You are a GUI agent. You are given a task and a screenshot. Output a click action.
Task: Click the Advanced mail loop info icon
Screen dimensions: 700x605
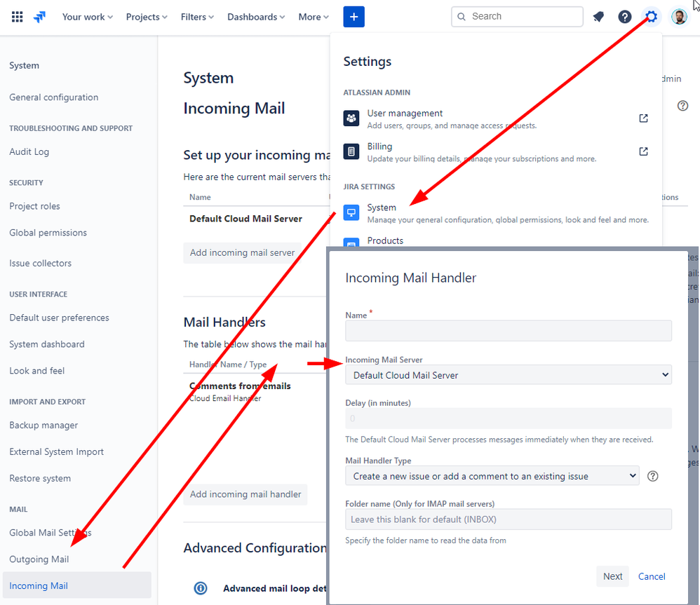click(x=201, y=588)
